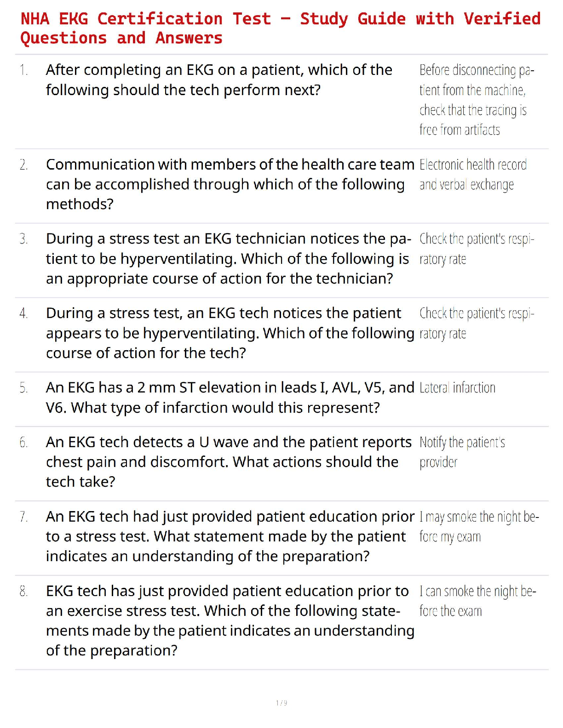Viewport: 563px width, 728px height.
Task: Click the 'I can smoke the night before the exam' answer
Action: coord(477,601)
